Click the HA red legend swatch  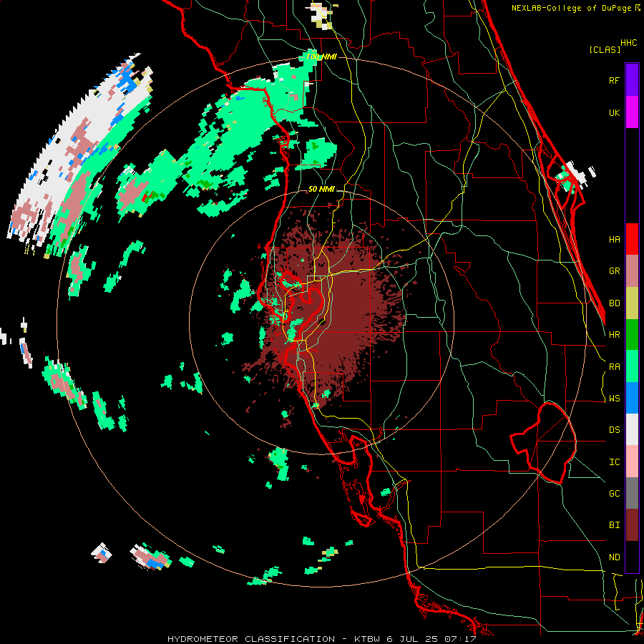tap(632, 239)
